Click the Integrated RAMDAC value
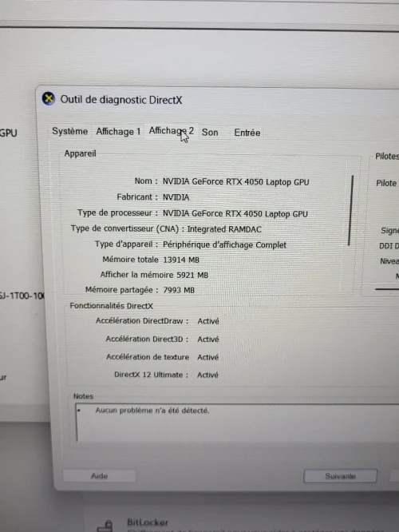The width and height of the screenshot is (399, 532). tap(224, 229)
